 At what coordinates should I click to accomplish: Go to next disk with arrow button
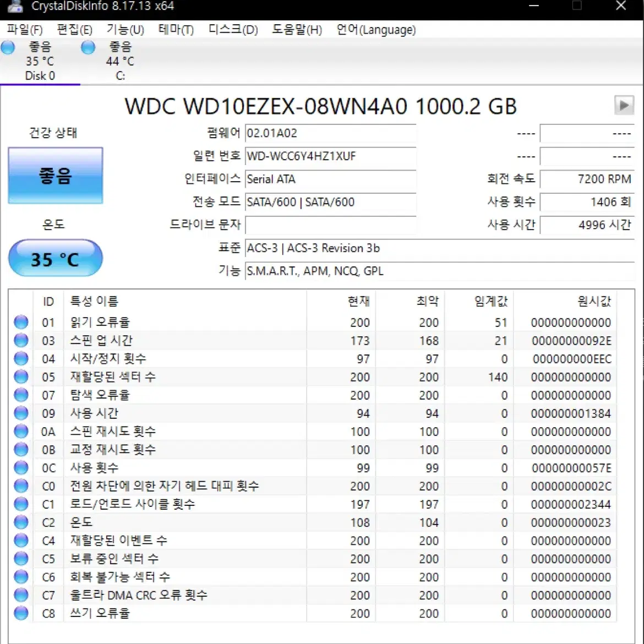(x=624, y=105)
